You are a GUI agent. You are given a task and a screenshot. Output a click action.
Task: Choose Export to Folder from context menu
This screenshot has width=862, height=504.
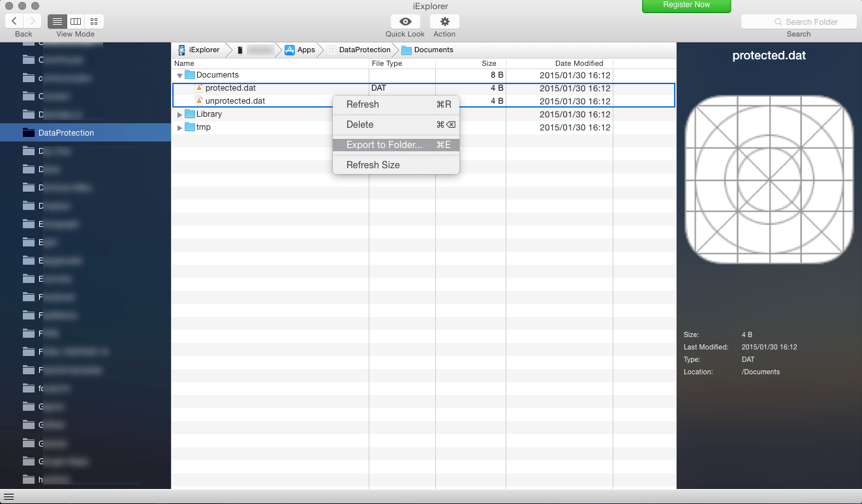pyautogui.click(x=396, y=145)
